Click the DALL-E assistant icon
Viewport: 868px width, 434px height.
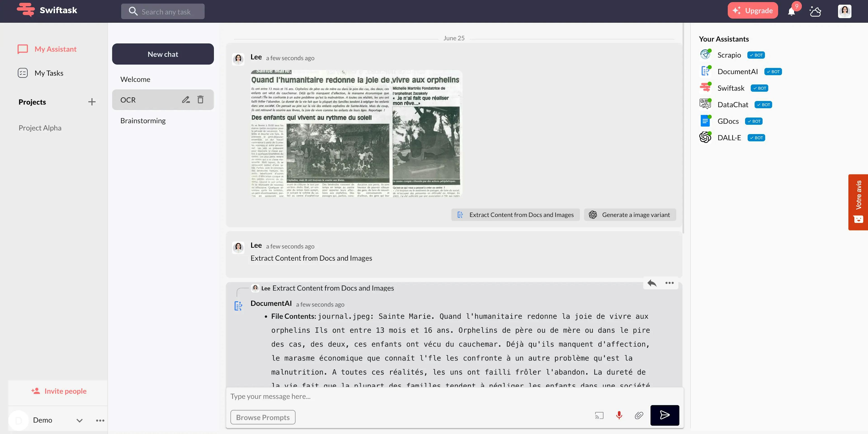tap(705, 137)
